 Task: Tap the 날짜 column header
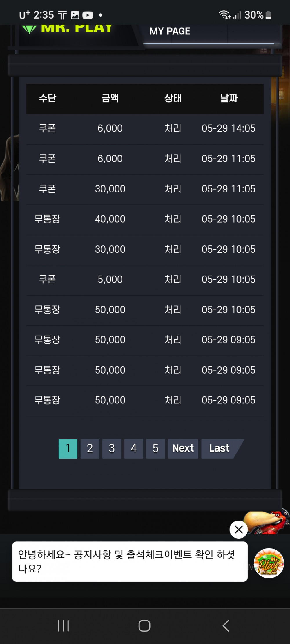point(229,98)
